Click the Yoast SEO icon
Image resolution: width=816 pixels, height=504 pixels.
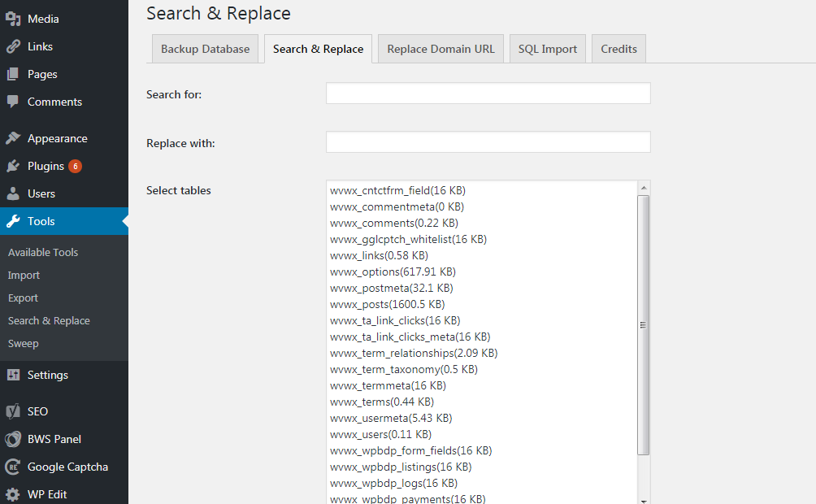click(13, 411)
